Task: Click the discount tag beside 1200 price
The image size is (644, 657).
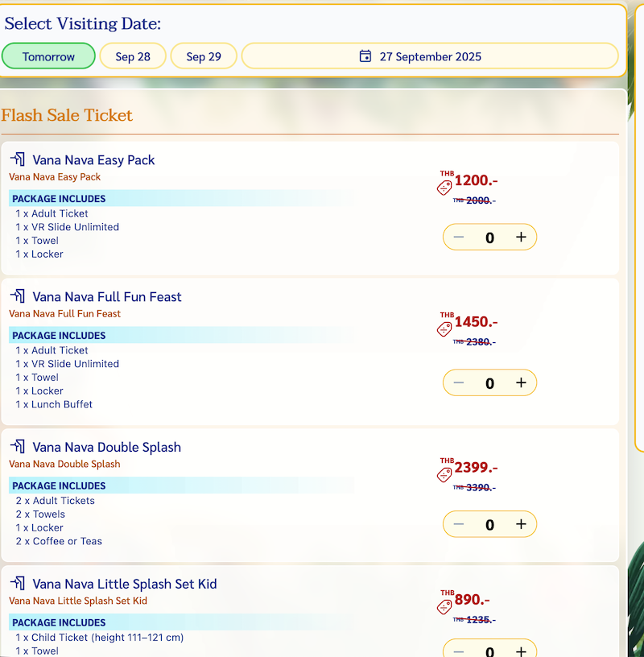Action: tap(444, 188)
